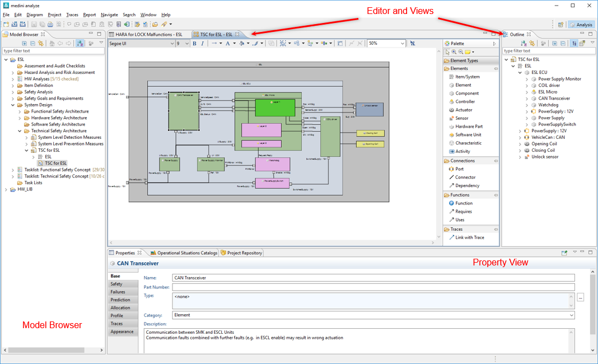This screenshot has height=364, width=598.
Task: Open the Category dropdown in Properties
Action: point(572,315)
